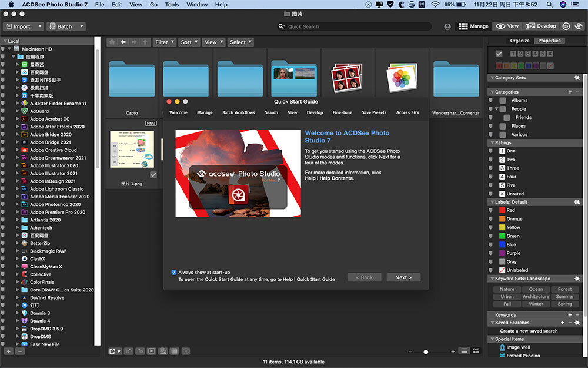Check the Friends category checkbox
The image size is (588, 368).
[x=507, y=118]
